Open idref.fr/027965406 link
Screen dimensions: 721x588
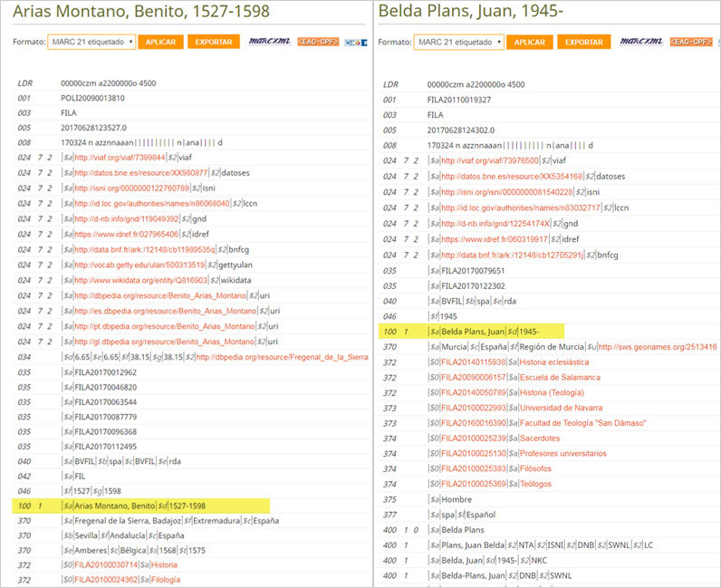(126, 234)
